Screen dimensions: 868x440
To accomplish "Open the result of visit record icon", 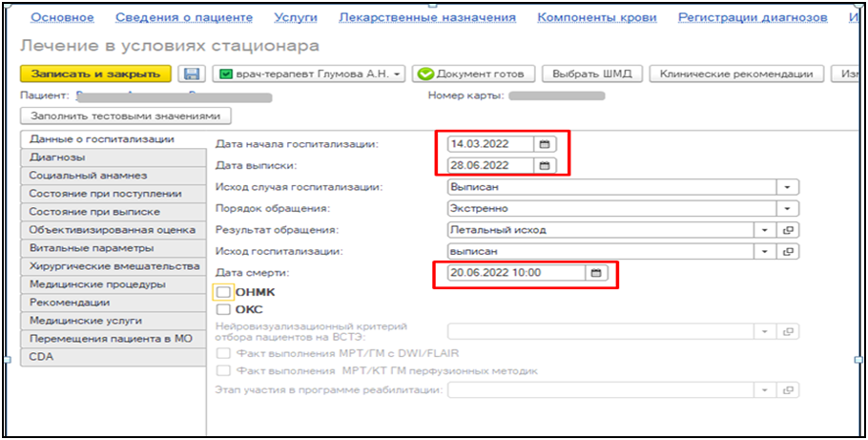I will pyautogui.click(x=788, y=230).
